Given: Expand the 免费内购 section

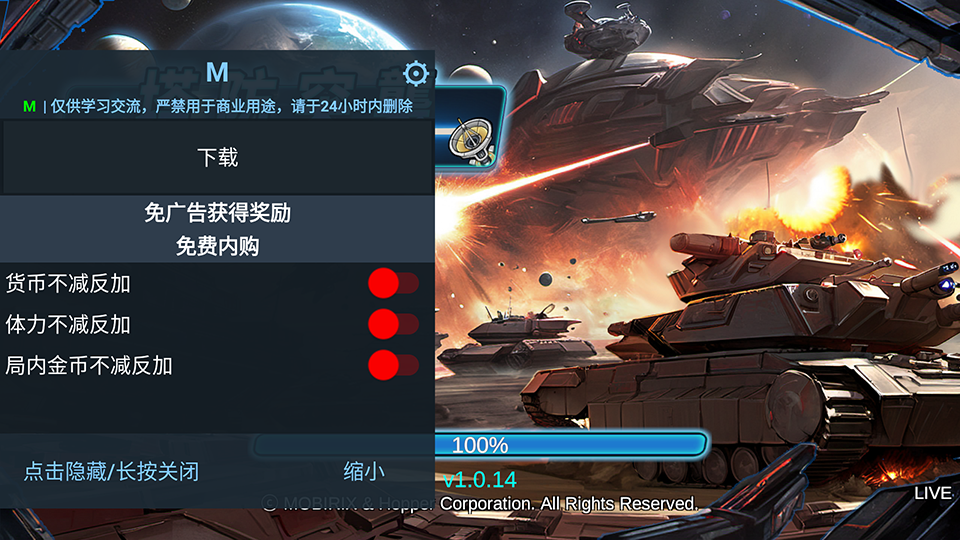Looking at the screenshot, I should (217, 246).
